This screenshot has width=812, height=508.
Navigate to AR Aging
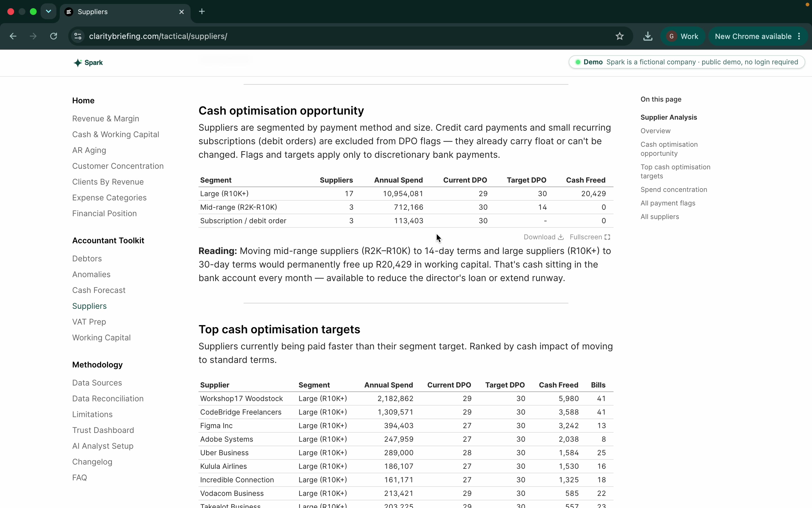tap(89, 150)
